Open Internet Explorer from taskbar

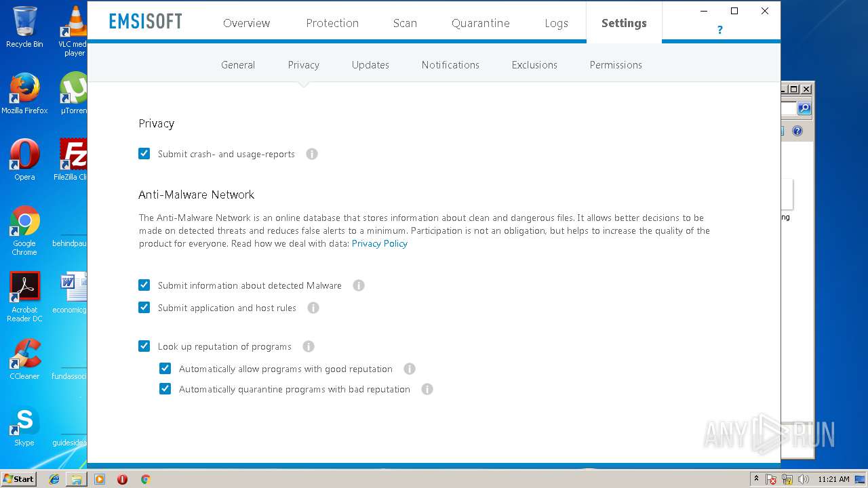pos(54,479)
